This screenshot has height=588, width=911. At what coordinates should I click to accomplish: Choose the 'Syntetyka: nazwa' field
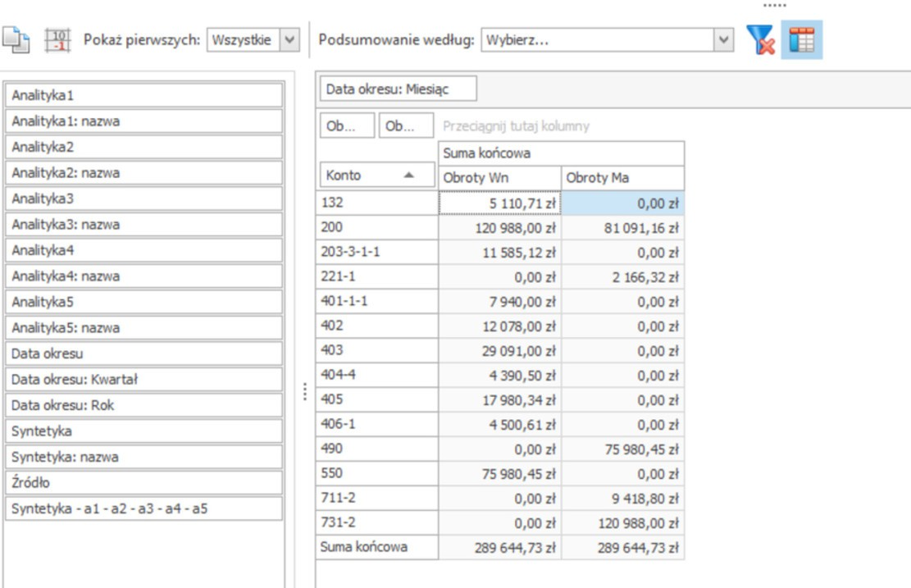tap(143, 457)
